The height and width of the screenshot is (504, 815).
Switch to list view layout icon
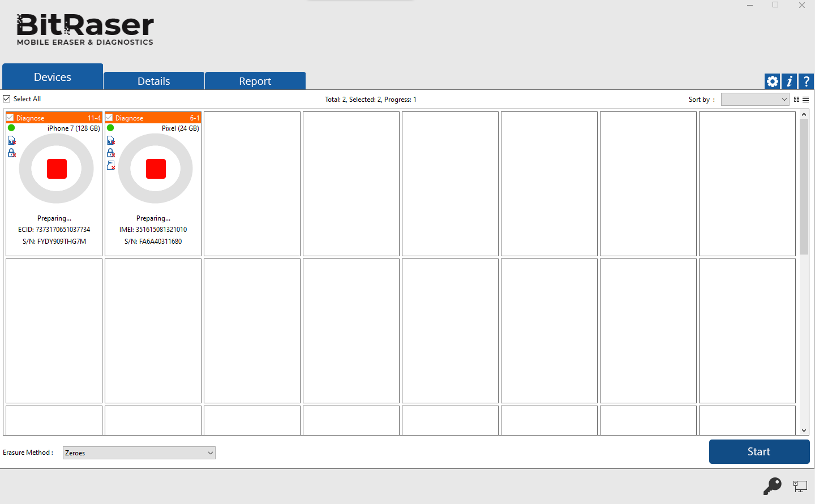[x=805, y=100]
